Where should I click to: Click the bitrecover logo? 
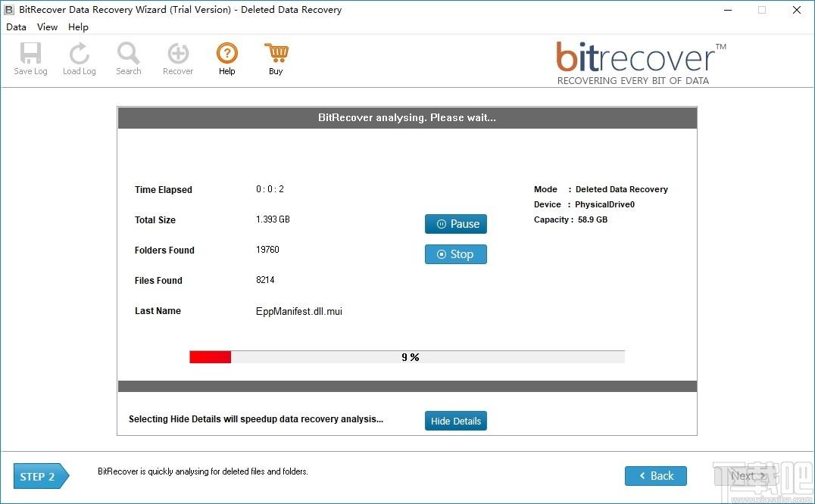coord(641,64)
